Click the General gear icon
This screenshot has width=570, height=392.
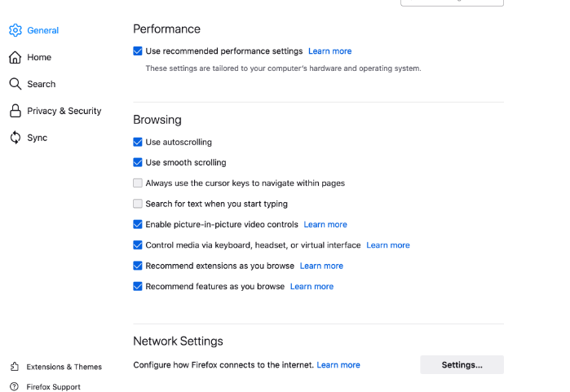click(15, 30)
